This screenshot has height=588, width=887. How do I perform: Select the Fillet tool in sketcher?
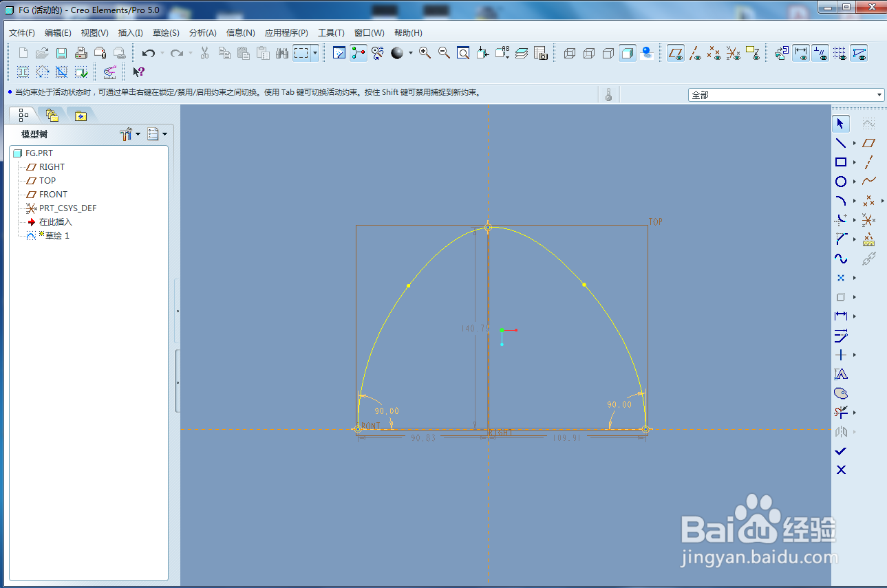point(840,220)
